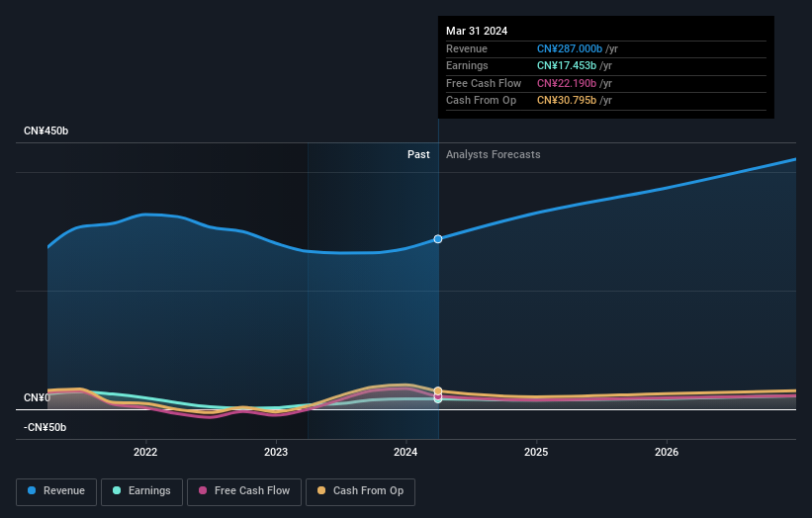The height and width of the screenshot is (518, 812).
Task: Click the CN¥17.453b earnings value
Action: (x=567, y=65)
